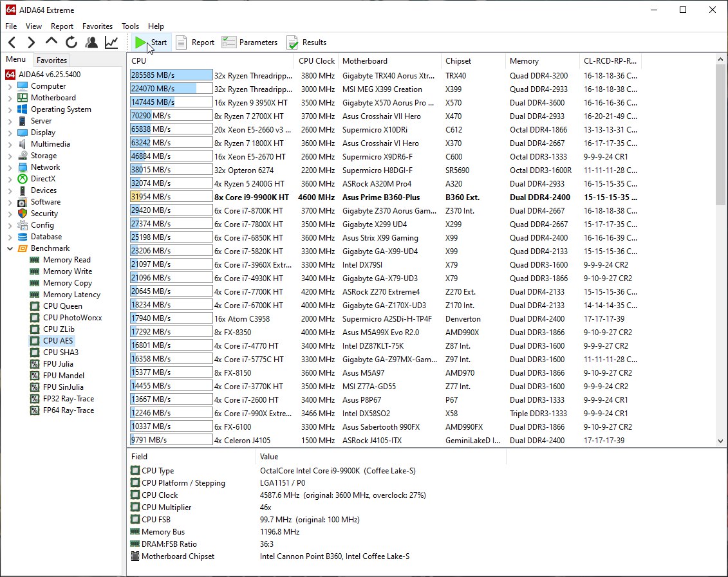Select the FPU Julia benchmark icon

(x=34, y=364)
